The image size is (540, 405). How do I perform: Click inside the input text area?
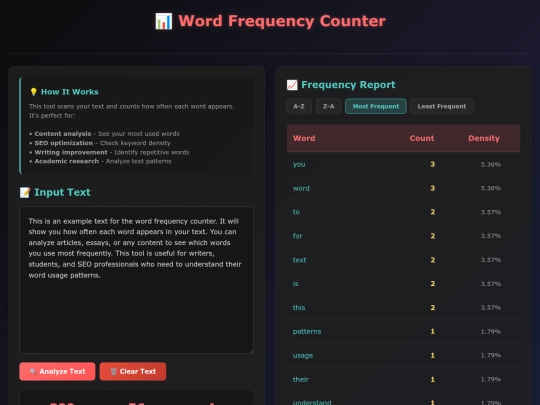(136, 280)
